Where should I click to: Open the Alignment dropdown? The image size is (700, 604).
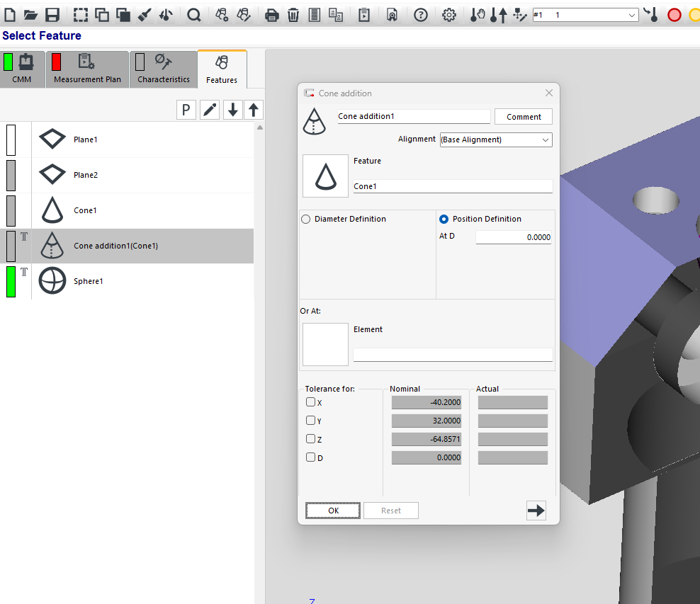496,139
